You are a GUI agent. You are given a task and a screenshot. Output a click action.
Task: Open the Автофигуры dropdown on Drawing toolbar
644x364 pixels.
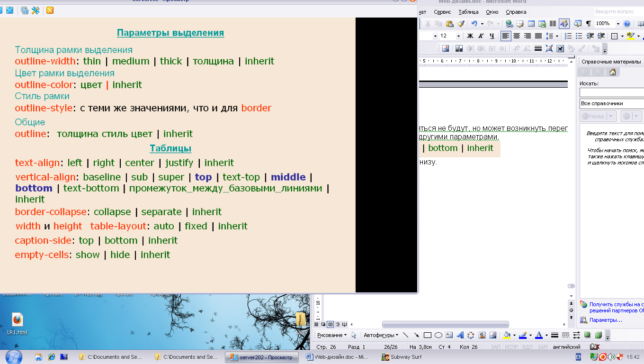381,335
